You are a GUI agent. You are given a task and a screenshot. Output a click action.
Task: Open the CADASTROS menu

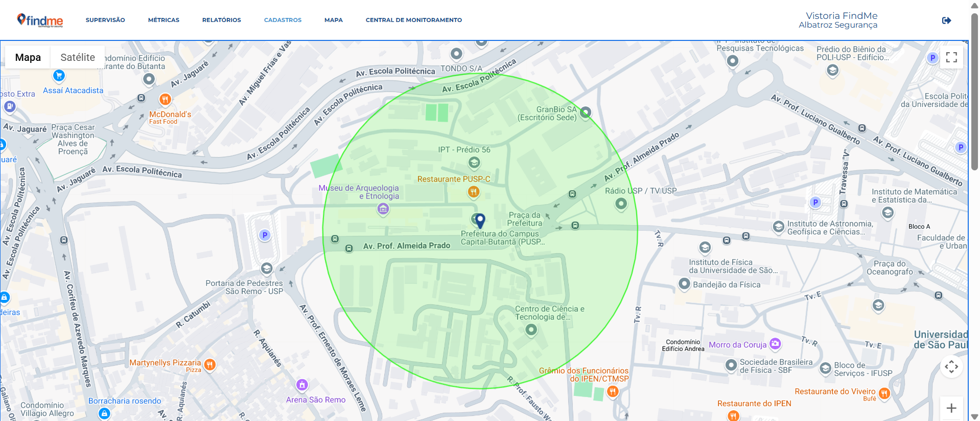point(283,20)
